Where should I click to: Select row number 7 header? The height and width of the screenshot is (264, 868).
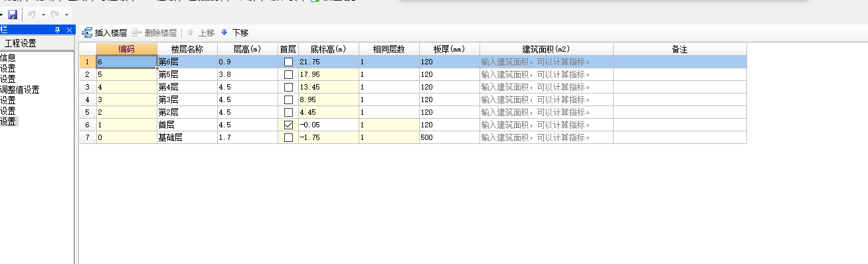88,137
